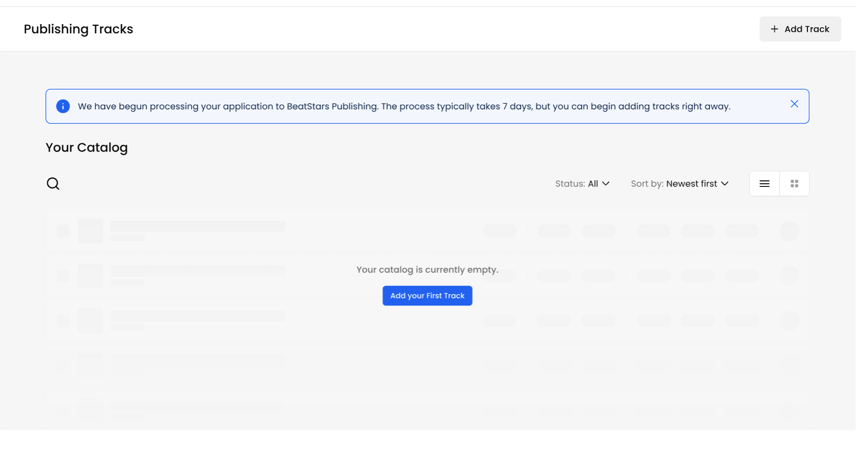The height and width of the screenshot is (456, 868).
Task: Switch catalog to list view
Action: pos(764,184)
